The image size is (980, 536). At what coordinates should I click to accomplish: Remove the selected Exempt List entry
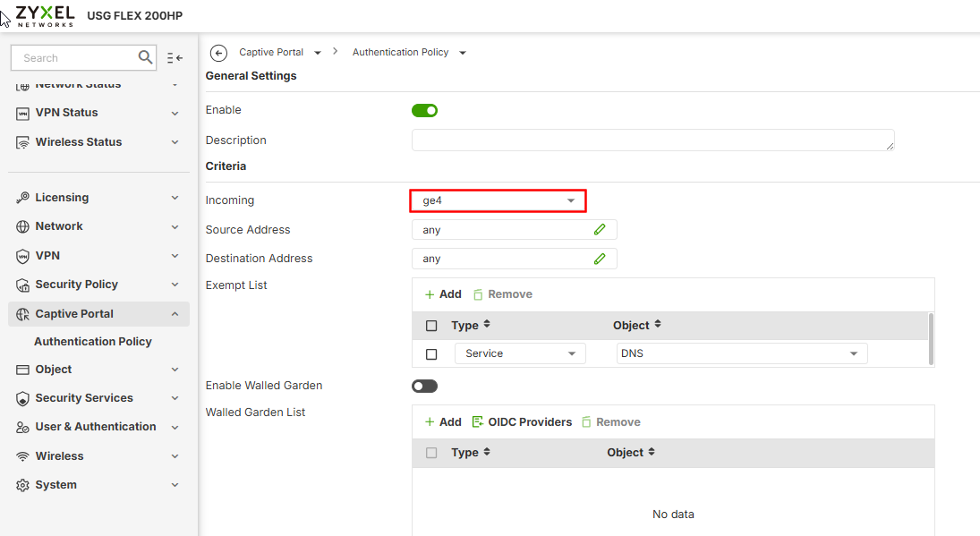coord(502,294)
